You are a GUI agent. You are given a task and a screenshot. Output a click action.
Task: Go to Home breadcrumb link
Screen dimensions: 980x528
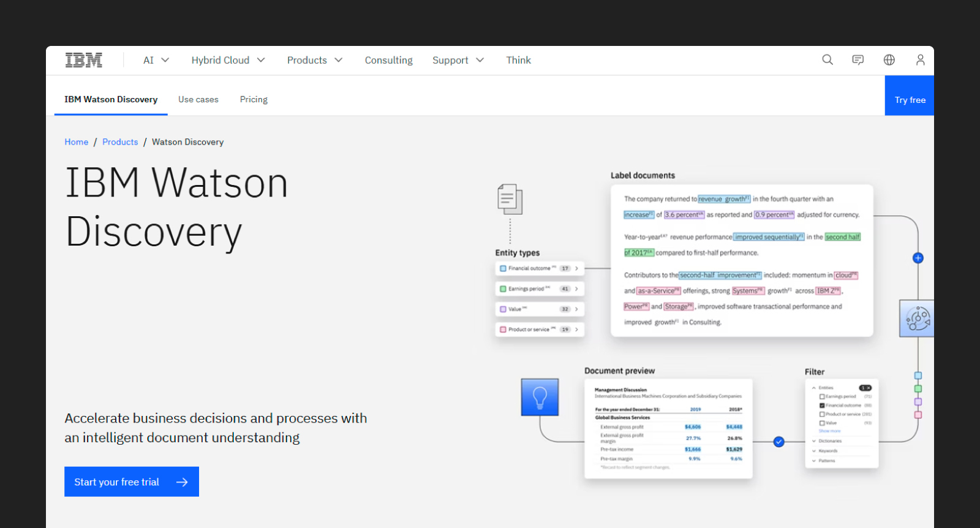tap(77, 142)
